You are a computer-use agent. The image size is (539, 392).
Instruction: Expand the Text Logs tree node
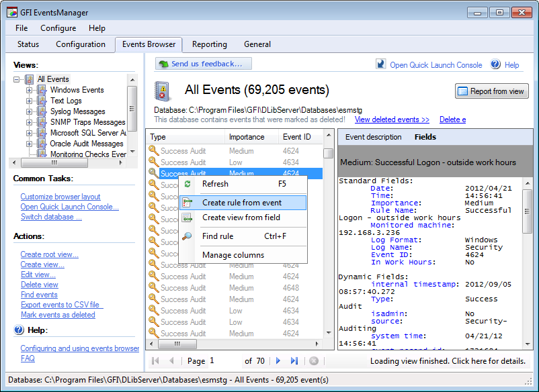pos(29,101)
